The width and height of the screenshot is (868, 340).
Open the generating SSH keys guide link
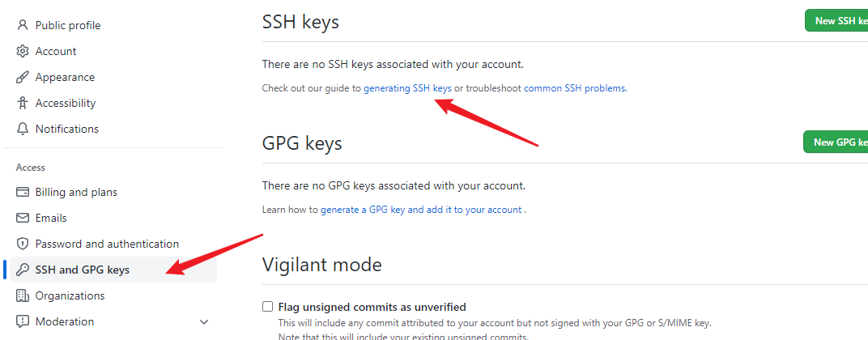click(407, 88)
